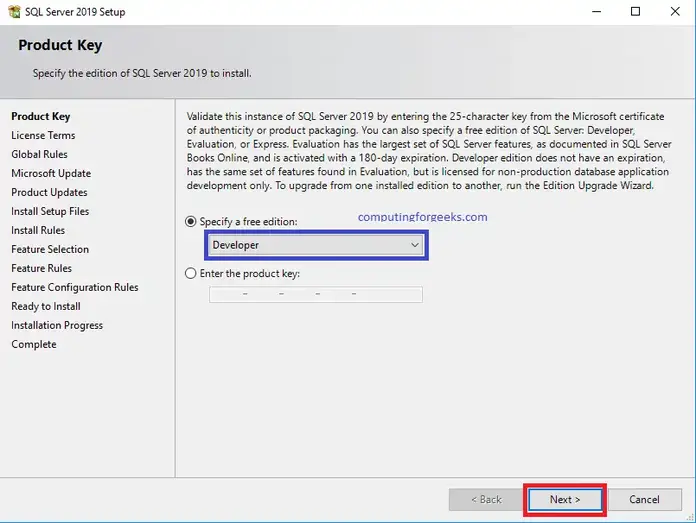Click the Product Key step in sidebar
Viewport: 696px width, 523px height.
tap(41, 116)
